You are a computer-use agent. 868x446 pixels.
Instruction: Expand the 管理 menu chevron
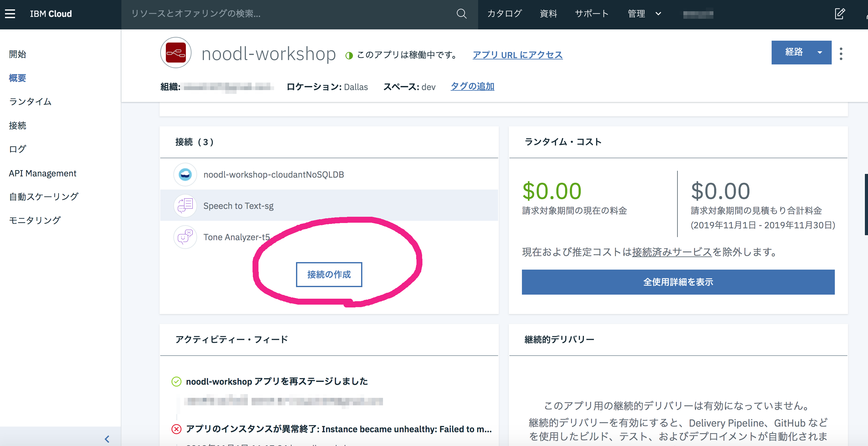coord(658,14)
